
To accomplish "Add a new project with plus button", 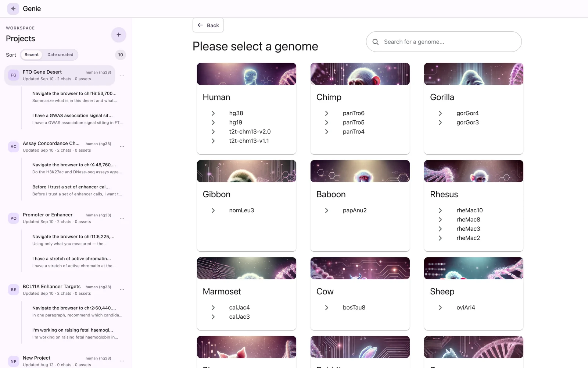I will coord(119,35).
